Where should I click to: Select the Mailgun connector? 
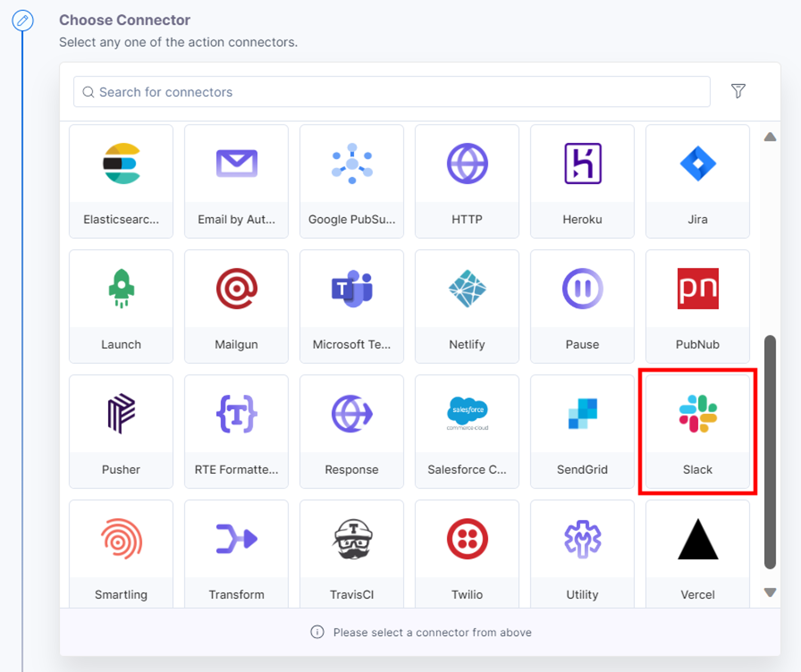[x=237, y=306]
